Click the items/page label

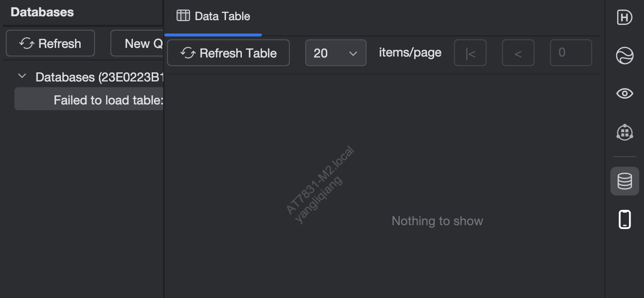[x=410, y=52]
